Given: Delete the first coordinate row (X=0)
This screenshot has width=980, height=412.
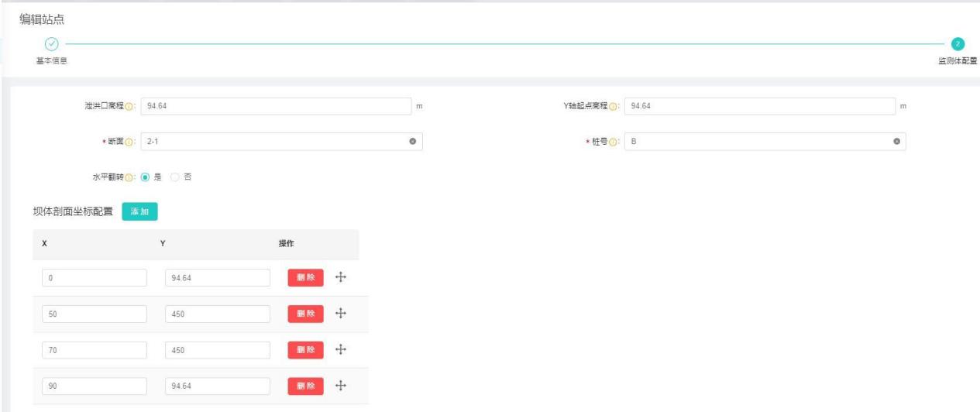Looking at the screenshot, I should [305, 277].
